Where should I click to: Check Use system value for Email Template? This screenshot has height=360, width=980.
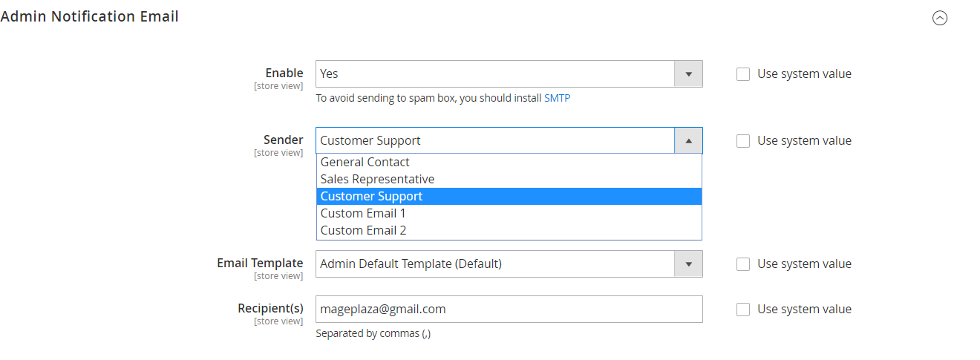[743, 264]
